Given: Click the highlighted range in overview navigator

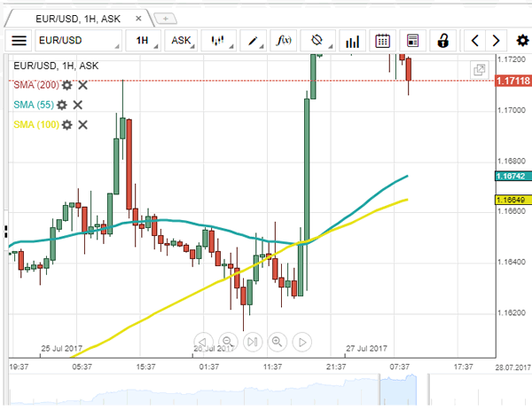Looking at the screenshot, I should click(398, 390).
